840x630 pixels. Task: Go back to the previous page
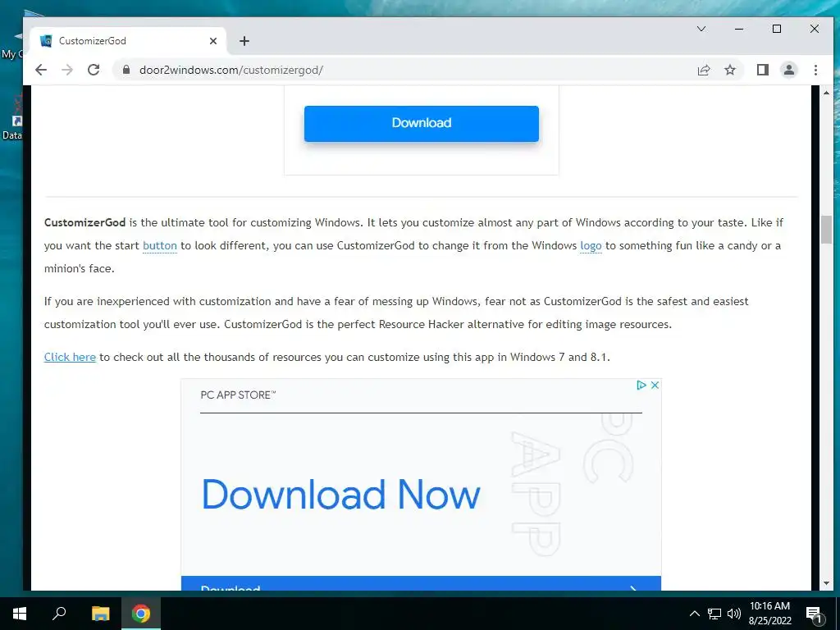tap(41, 70)
